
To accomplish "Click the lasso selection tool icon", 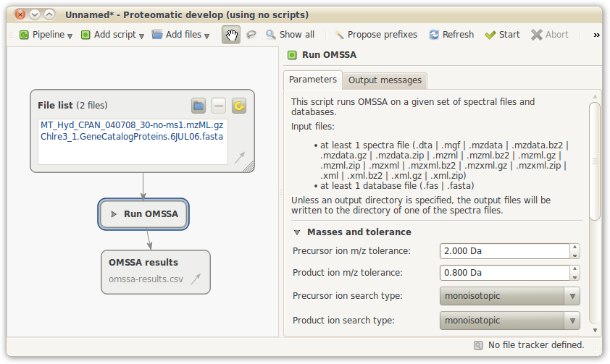I will point(251,35).
